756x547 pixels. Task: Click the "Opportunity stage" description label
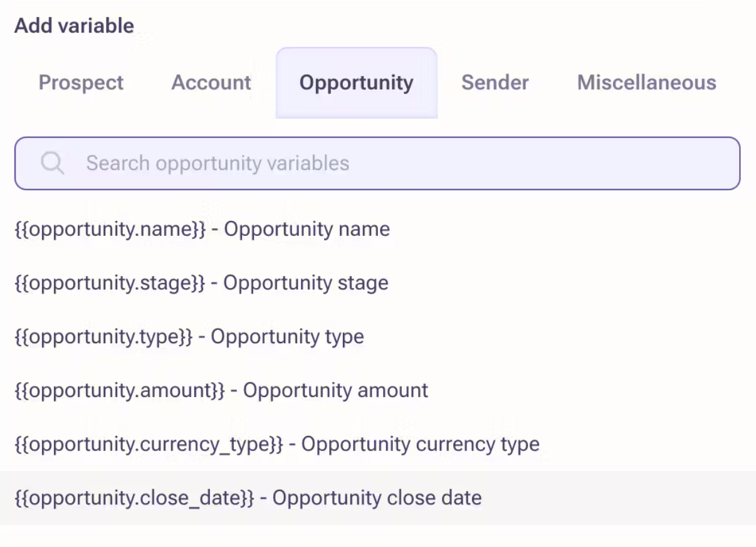(x=305, y=283)
